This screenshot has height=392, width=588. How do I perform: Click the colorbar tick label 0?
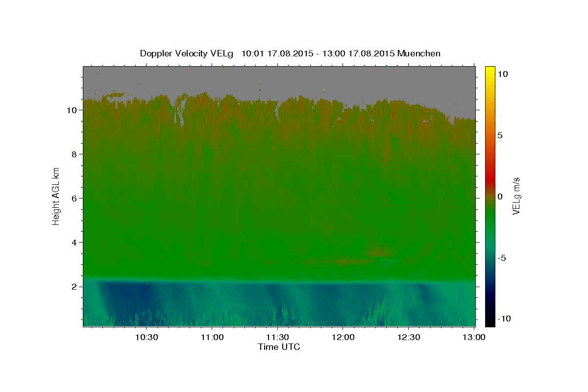point(500,196)
